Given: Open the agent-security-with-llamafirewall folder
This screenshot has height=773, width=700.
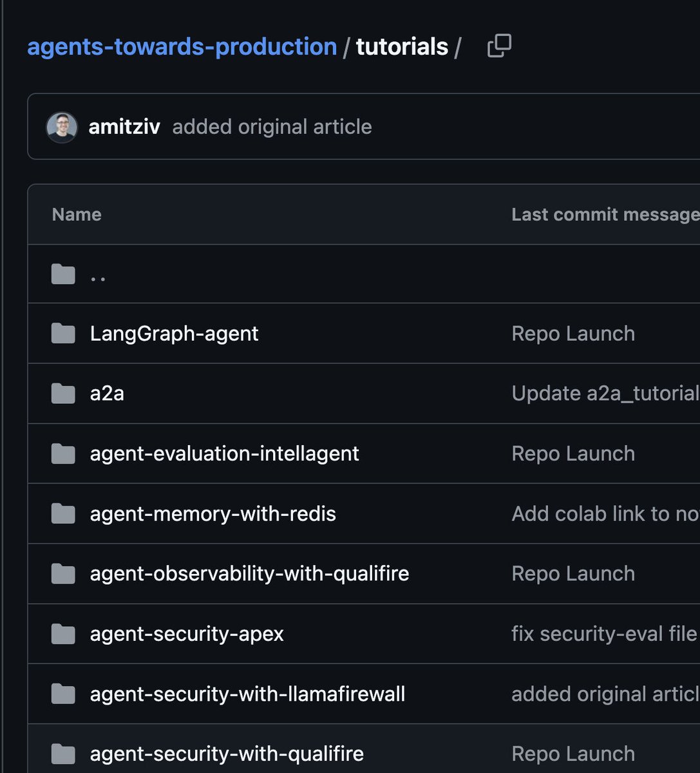Looking at the screenshot, I should click(x=247, y=694).
